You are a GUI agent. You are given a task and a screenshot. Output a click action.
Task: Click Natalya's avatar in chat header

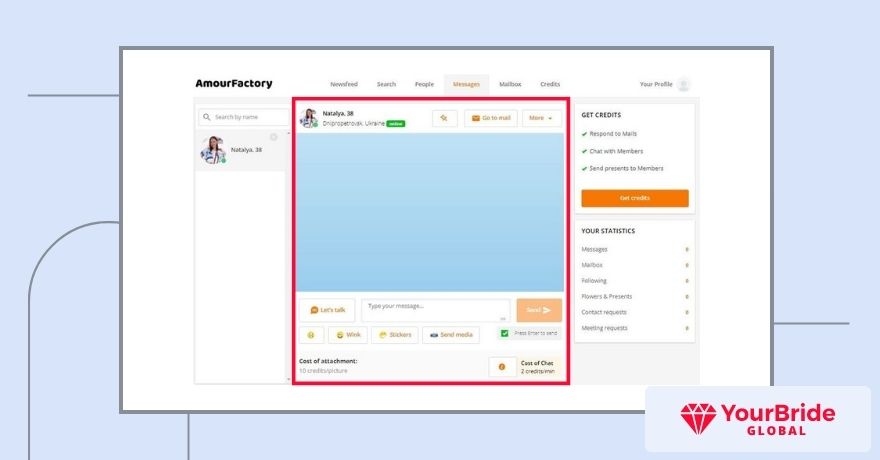(309, 118)
